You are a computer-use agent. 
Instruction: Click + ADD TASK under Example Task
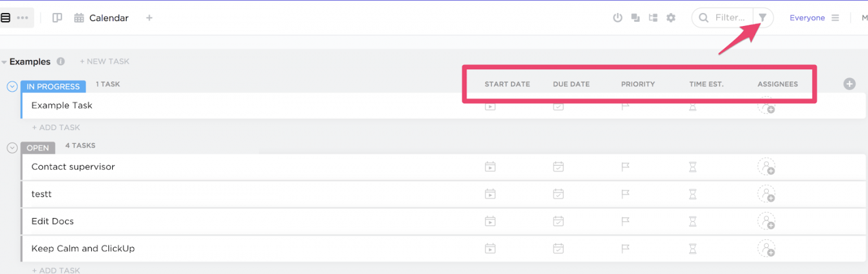[x=56, y=128]
